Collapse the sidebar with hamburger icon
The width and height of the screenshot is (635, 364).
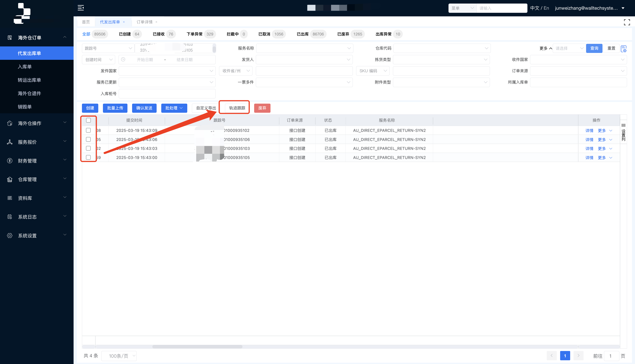click(80, 8)
